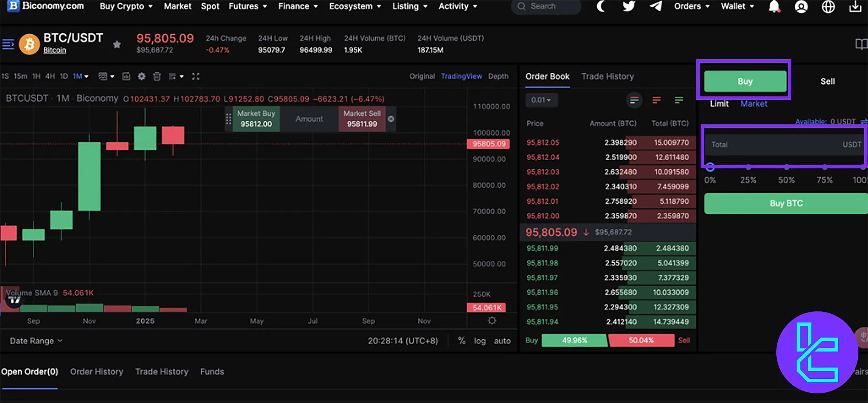Toggle fullscreen chart icon
Image resolution: width=868 pixels, height=403 pixels.
pos(195,76)
